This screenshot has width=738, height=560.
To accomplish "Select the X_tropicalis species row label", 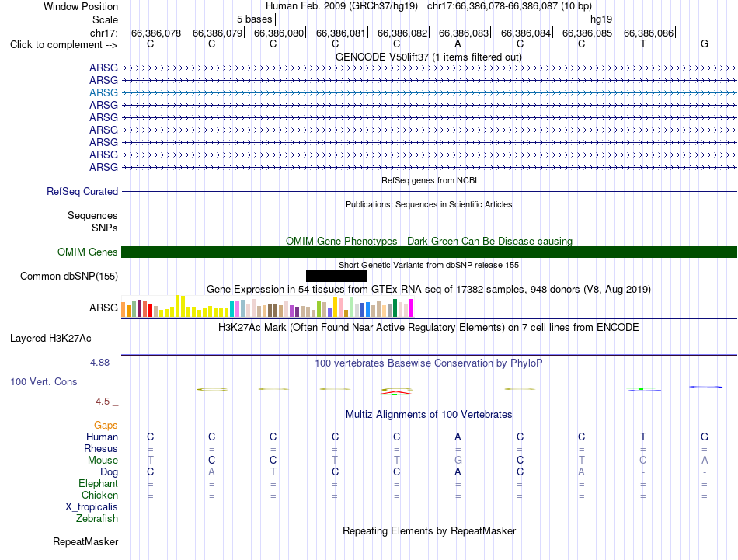I will 92,507.
